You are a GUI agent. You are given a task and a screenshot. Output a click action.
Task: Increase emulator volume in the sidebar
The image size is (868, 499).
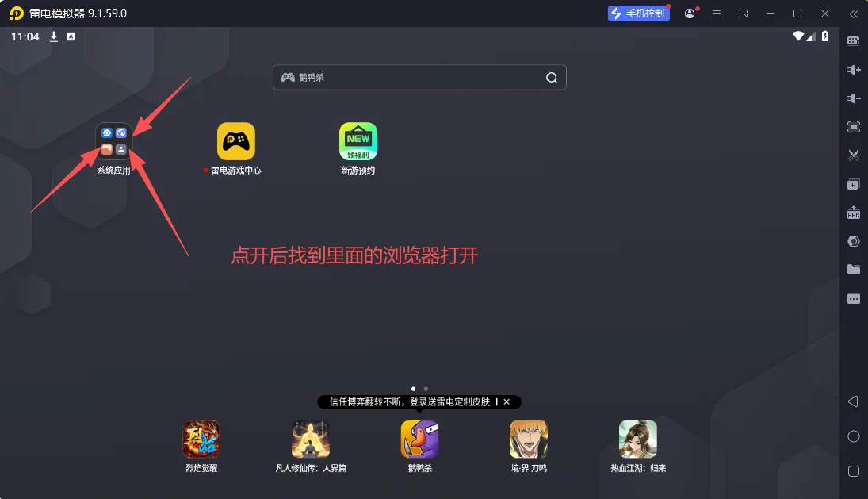tap(853, 70)
